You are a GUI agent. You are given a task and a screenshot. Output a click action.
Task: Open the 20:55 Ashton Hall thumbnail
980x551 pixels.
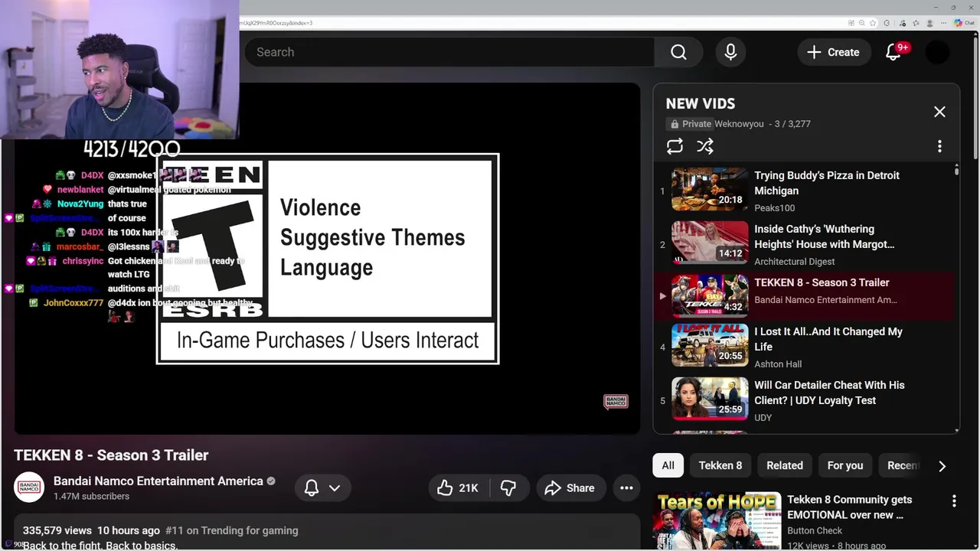pos(710,345)
